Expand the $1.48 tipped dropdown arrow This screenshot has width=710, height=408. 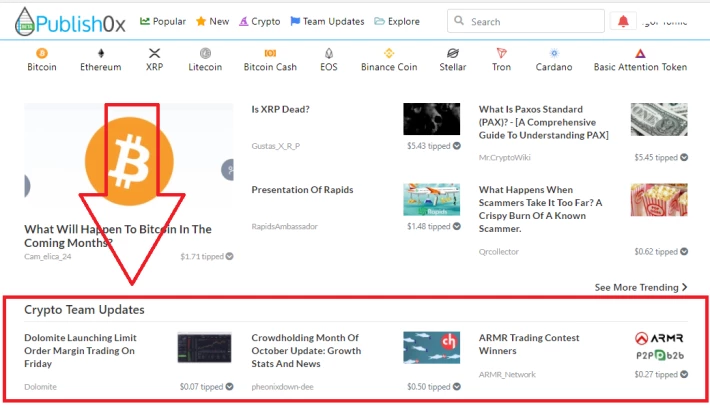(x=457, y=226)
